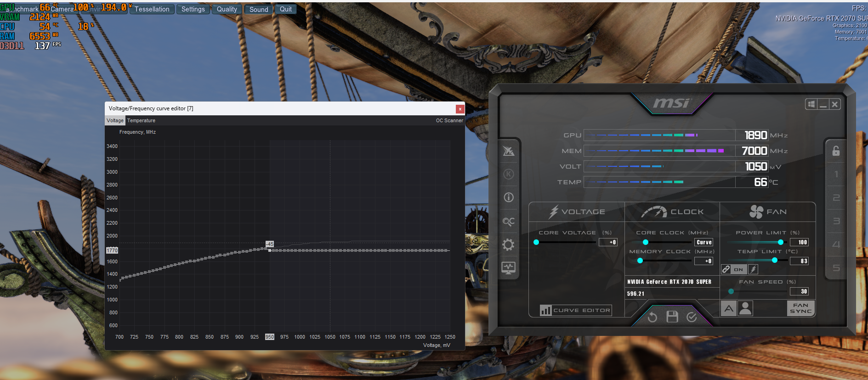Switch to Temperature tab in curve editor

click(141, 120)
